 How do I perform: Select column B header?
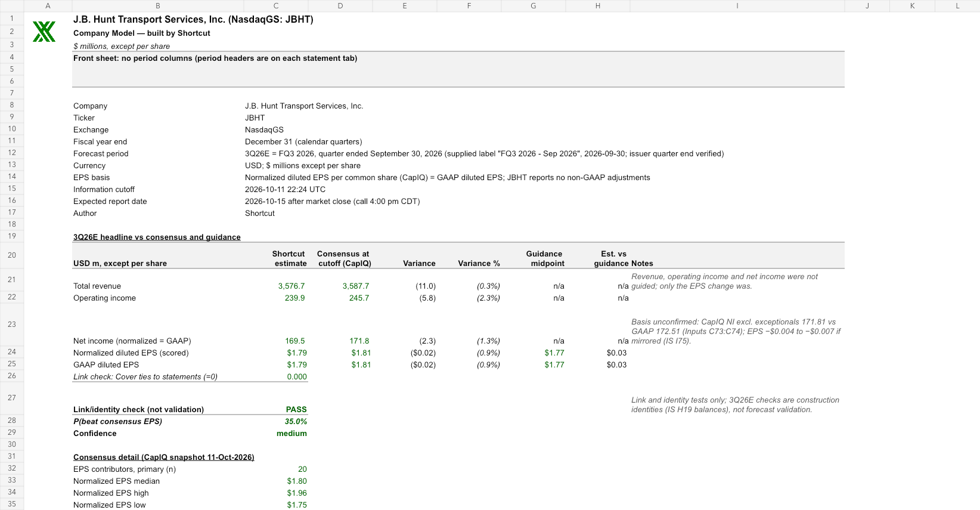coord(158,6)
